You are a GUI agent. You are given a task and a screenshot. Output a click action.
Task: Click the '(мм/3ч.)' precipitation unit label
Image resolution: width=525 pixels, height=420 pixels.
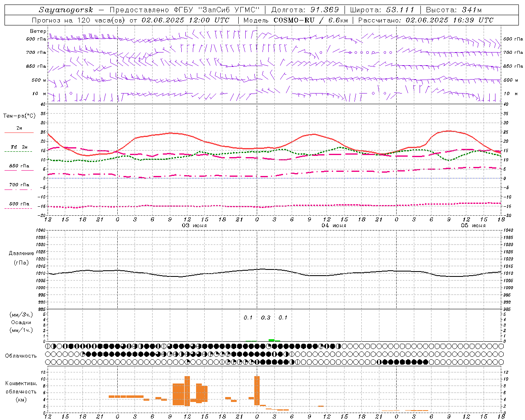coord(21,315)
